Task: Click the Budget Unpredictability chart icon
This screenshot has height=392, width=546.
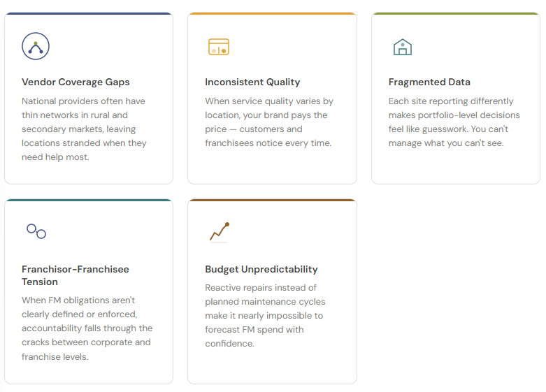Action: tap(220, 232)
